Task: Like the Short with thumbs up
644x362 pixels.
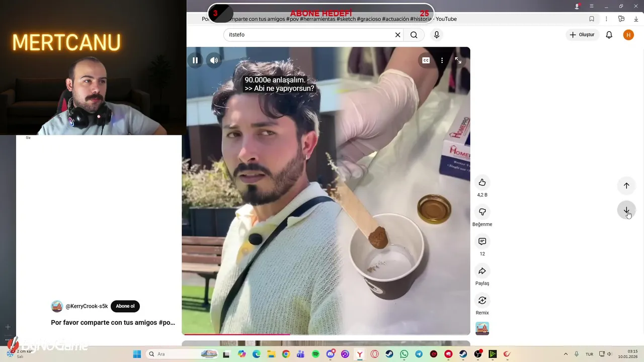Action: point(482,182)
